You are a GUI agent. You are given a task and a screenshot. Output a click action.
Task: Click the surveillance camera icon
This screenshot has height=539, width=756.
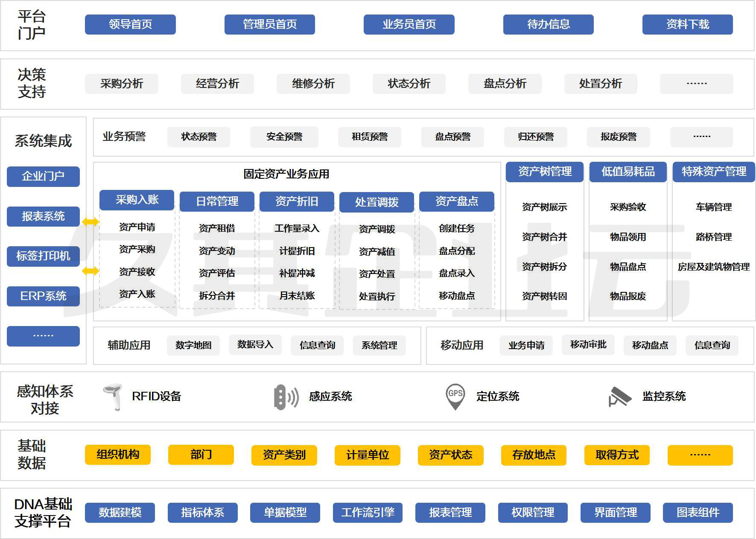coord(620,397)
